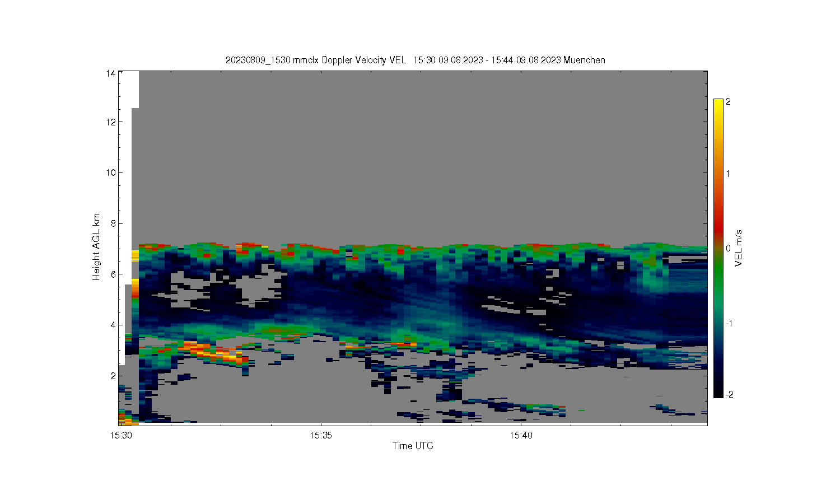Click the 15:35 time tick label
840x504 pixels.
[321, 435]
